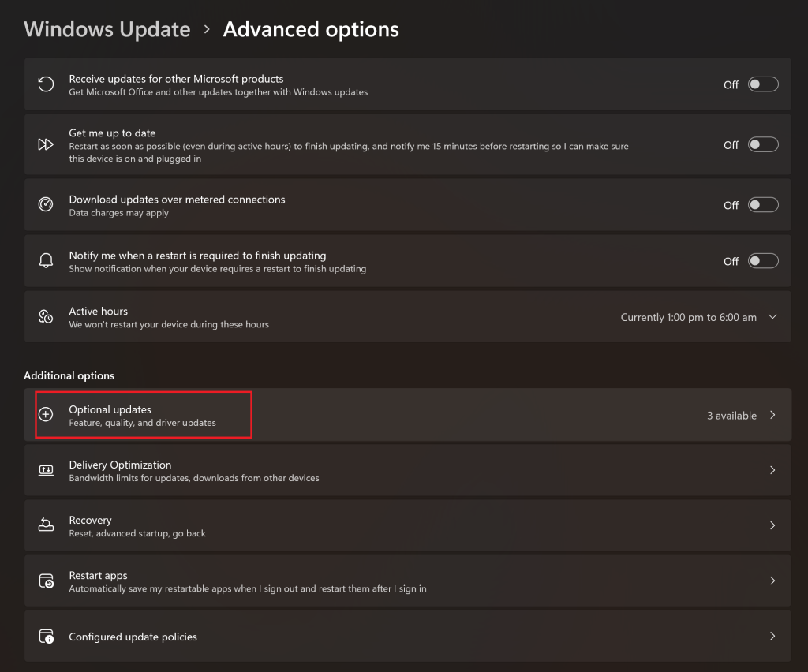Screen dimensions: 808x672
Task: Click the circular refresh icon for Microsoft products updates
Action: (46, 84)
